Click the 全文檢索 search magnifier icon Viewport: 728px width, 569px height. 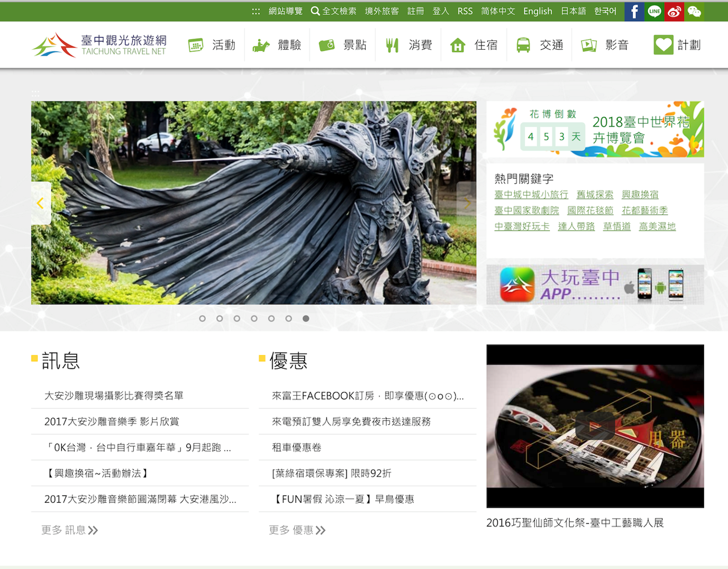tap(315, 11)
